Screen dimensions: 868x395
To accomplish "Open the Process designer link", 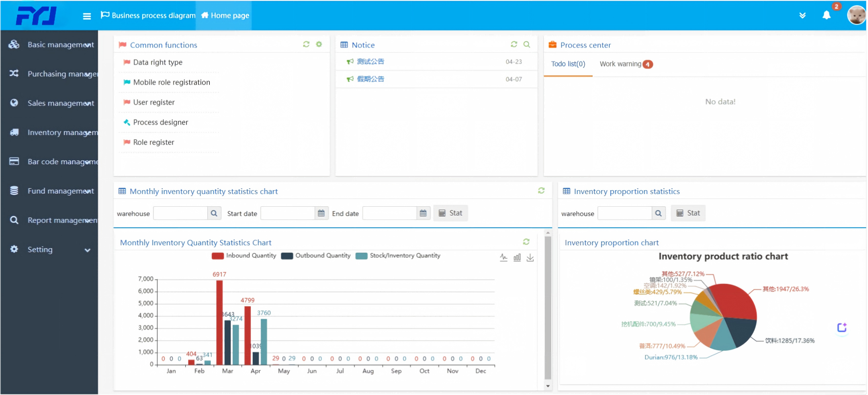I will (160, 122).
